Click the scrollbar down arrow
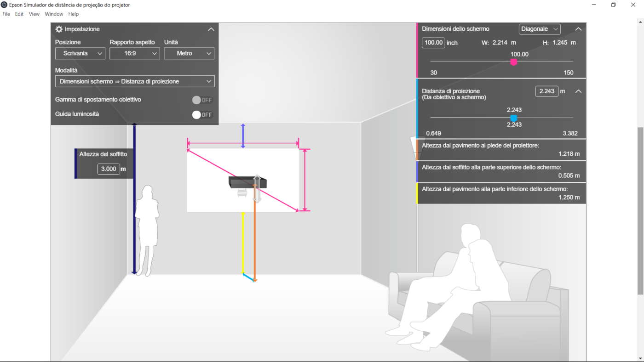This screenshot has height=362, width=644. (640, 358)
